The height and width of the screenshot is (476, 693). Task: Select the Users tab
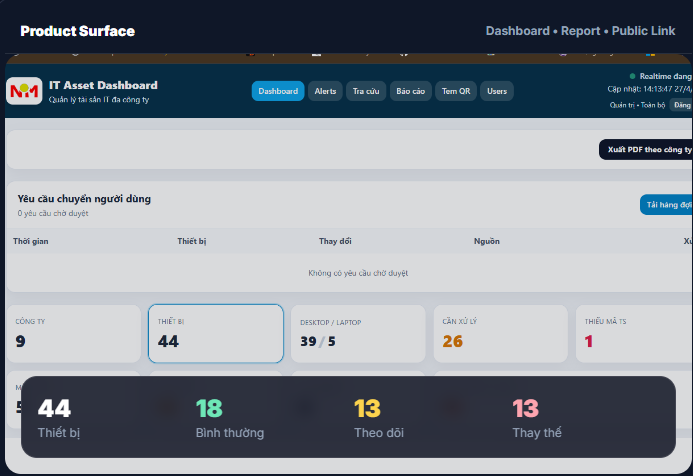point(497,91)
